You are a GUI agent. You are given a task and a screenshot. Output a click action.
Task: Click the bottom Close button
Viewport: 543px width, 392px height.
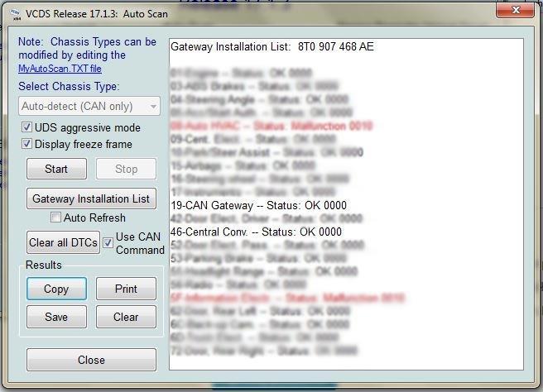(91, 360)
